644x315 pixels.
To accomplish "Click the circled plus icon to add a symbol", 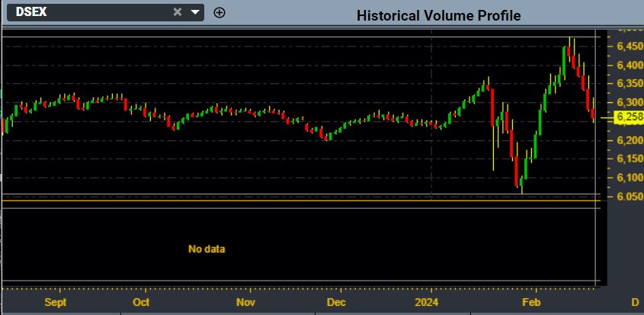I will pos(219,12).
